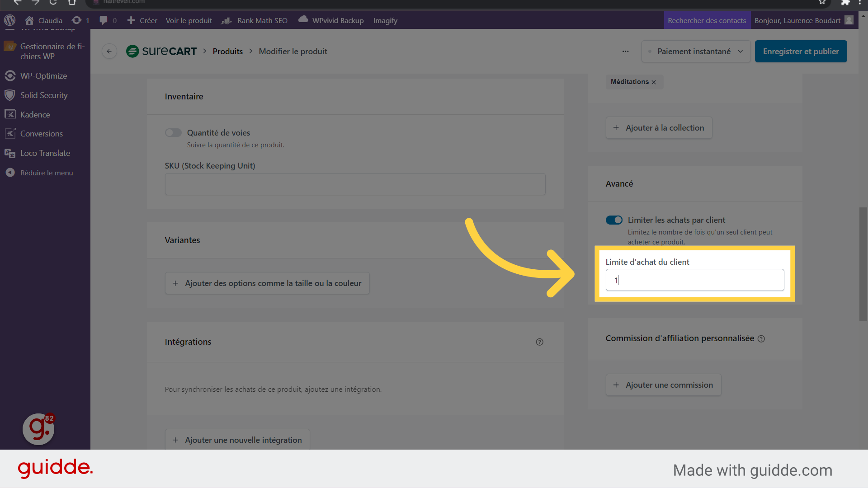The image size is (868, 488).
Task: Click the back arrow button next to SureCart
Action: pos(109,51)
